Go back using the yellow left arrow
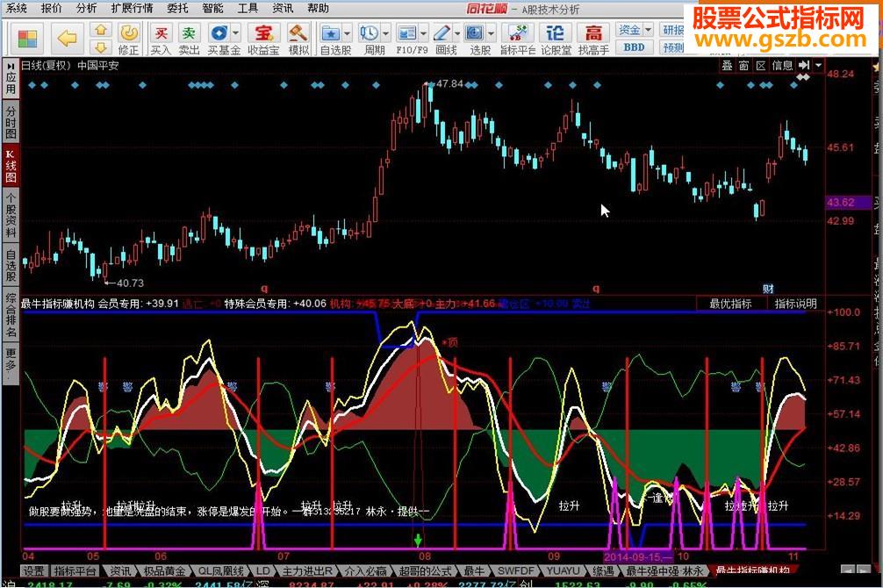Viewport: 883px width, 588px height. click(x=68, y=39)
